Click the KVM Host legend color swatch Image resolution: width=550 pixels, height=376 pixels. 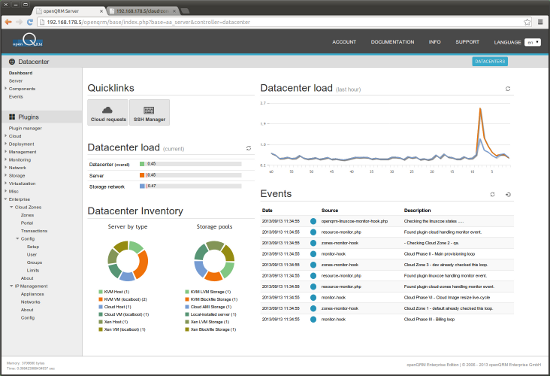coord(101,291)
